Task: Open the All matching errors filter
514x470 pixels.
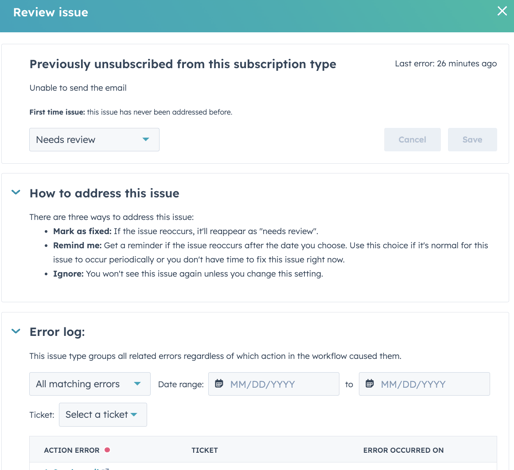Action: [x=90, y=384]
